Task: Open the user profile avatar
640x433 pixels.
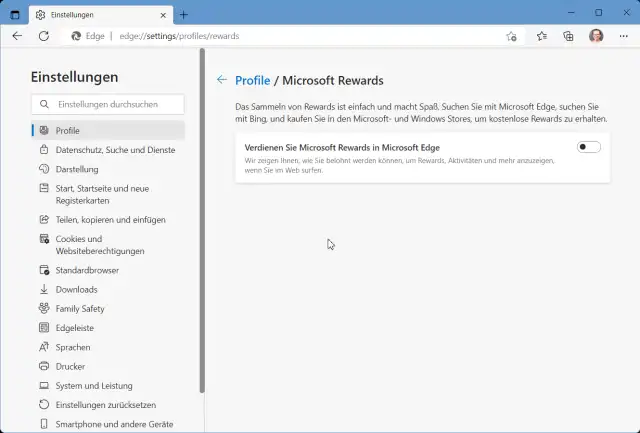Action: tap(596, 36)
